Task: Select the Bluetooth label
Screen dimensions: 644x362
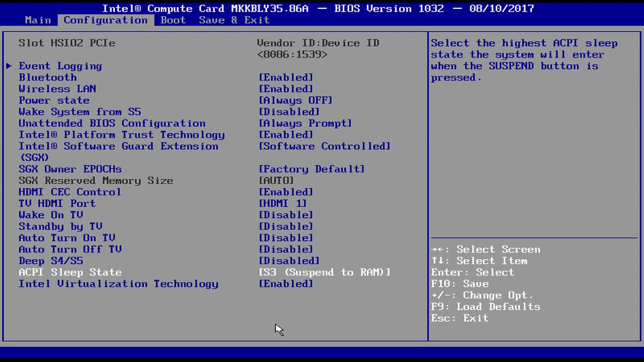Action: click(x=48, y=77)
